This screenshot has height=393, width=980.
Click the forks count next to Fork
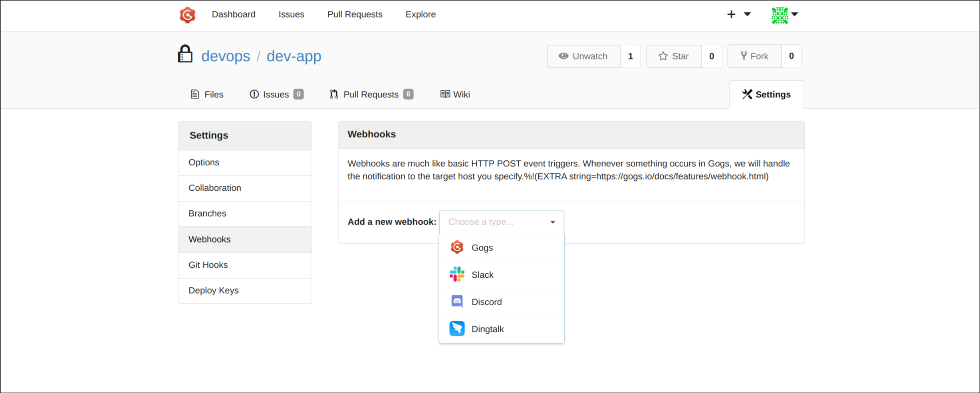click(791, 56)
